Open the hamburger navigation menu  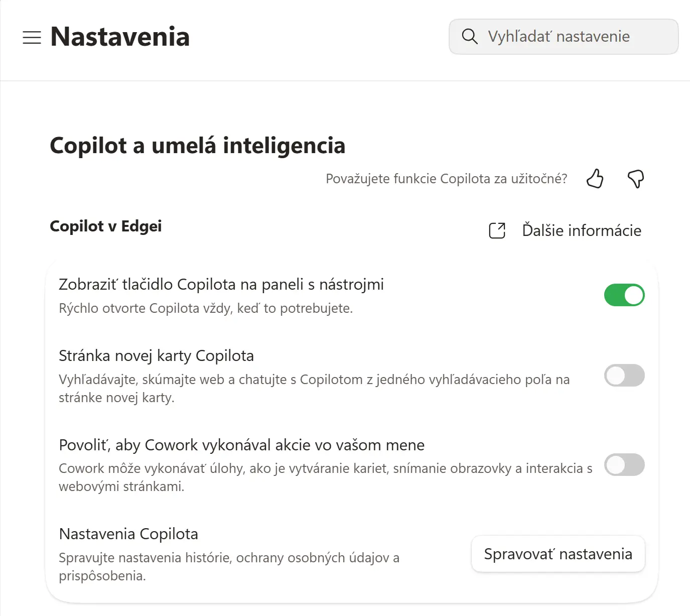[32, 37]
